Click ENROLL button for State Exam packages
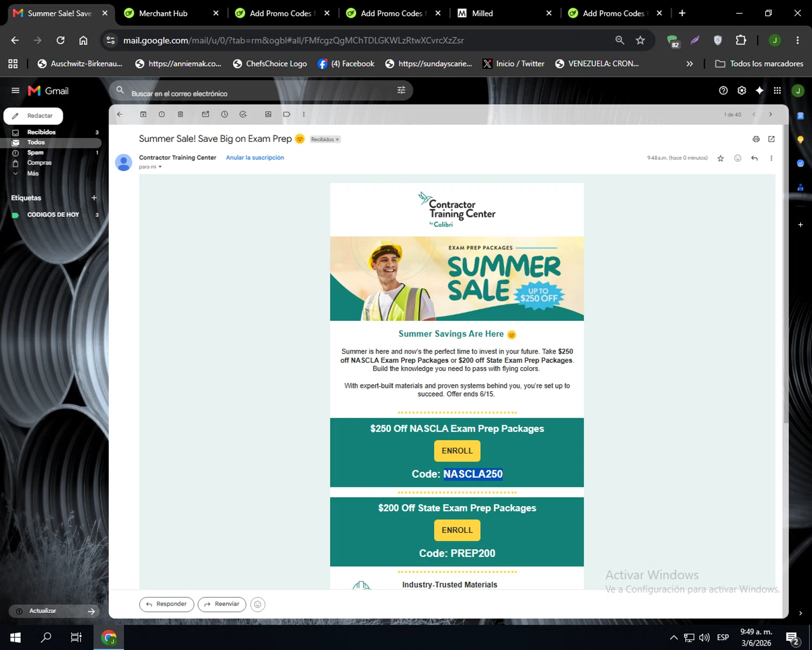The width and height of the screenshot is (812, 650). [457, 530]
